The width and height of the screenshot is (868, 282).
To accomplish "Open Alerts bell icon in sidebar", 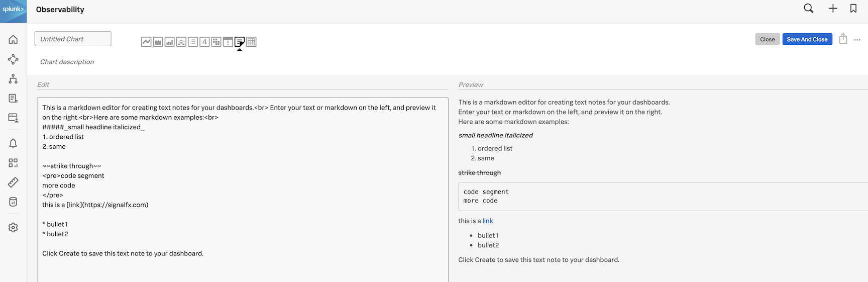I will [x=13, y=144].
